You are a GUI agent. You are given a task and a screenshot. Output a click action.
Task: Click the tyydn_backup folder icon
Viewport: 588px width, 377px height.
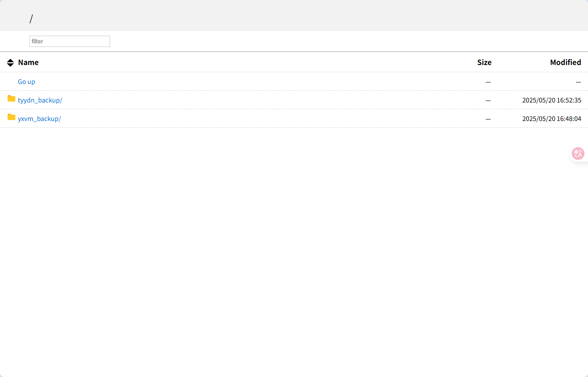pyautogui.click(x=11, y=99)
